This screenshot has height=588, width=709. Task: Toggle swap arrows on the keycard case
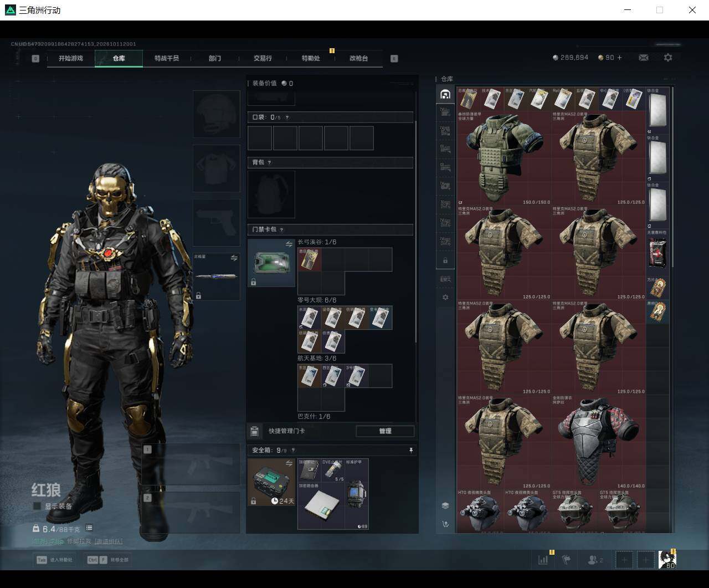click(289, 244)
